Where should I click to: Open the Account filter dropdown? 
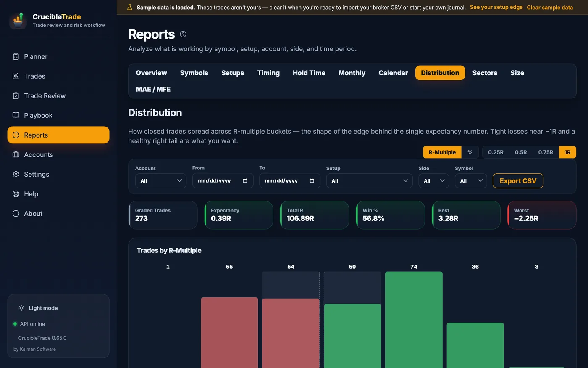point(160,181)
